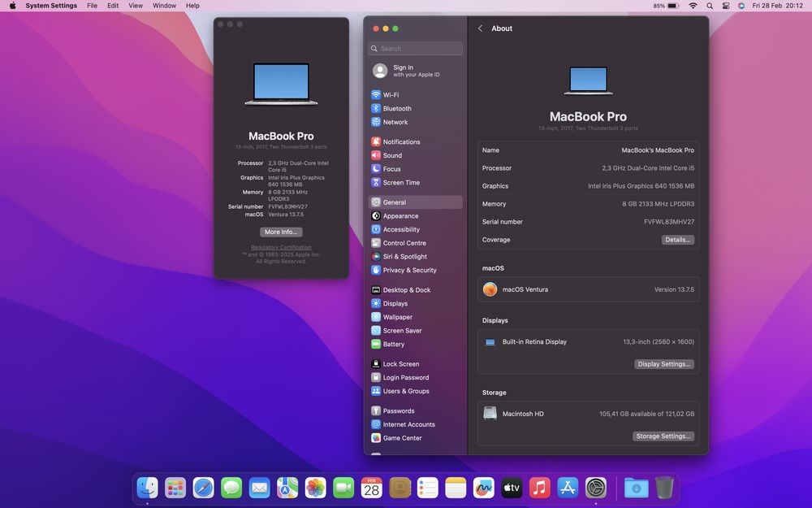
Task: Open Wi-Fi settings in sidebar
Action: tap(415, 95)
